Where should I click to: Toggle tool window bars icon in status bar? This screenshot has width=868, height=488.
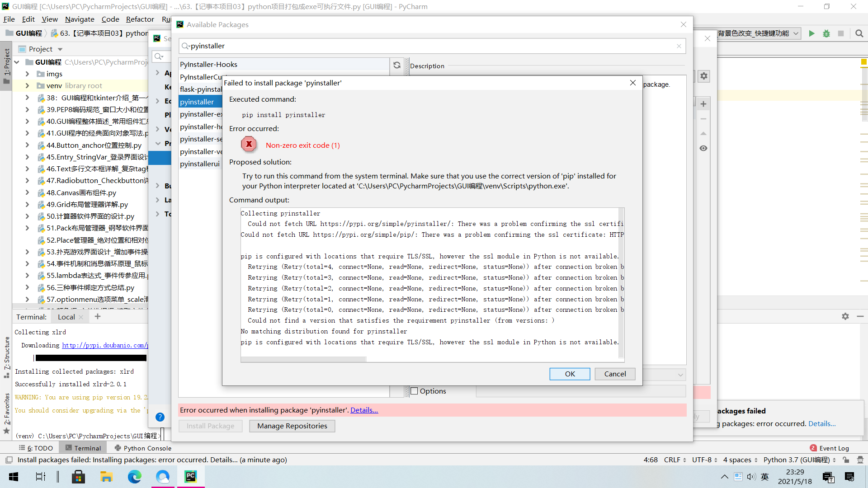(x=9, y=460)
